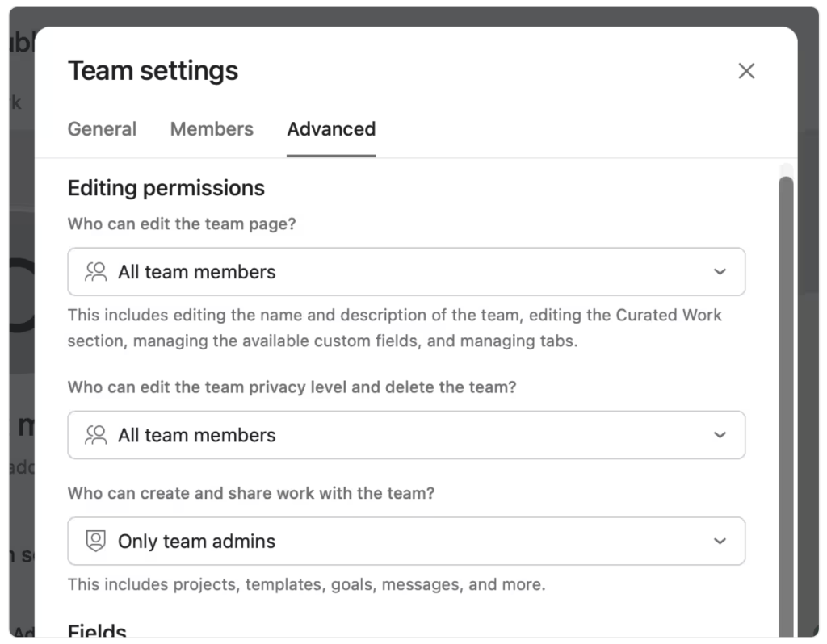The height and width of the screenshot is (644, 827).
Task: Expand create and share work dropdown chevron
Action: click(720, 542)
